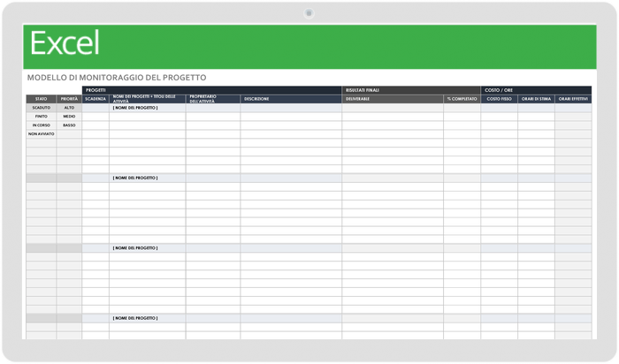Click the IN CORSO status cell

(x=41, y=125)
